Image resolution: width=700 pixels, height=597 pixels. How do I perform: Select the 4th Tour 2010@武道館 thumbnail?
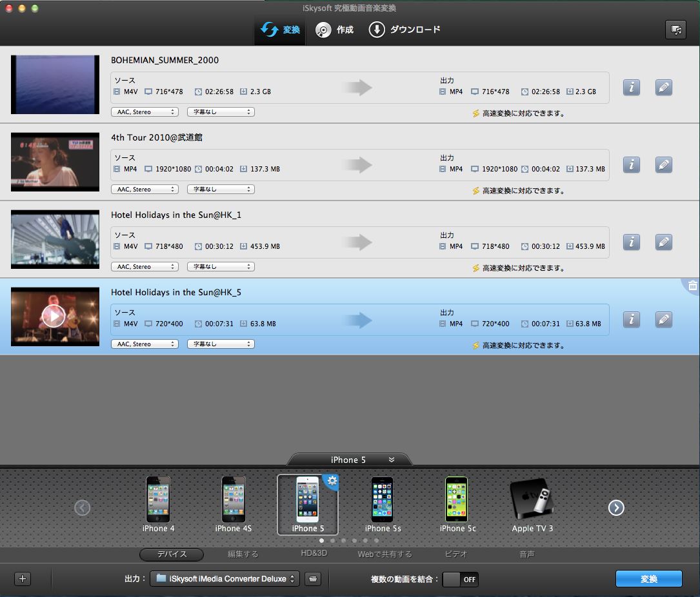pyautogui.click(x=55, y=162)
